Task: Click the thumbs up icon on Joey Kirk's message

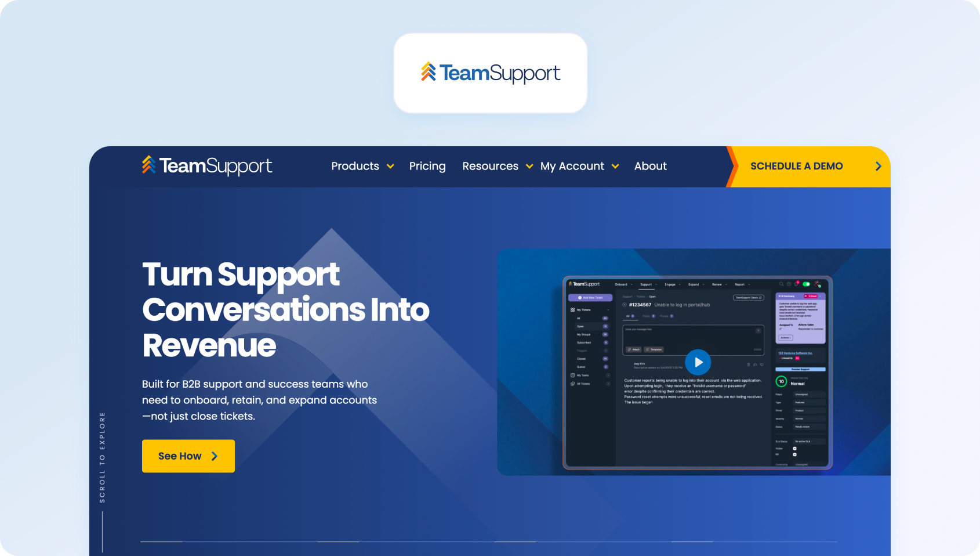Action: [x=755, y=364]
